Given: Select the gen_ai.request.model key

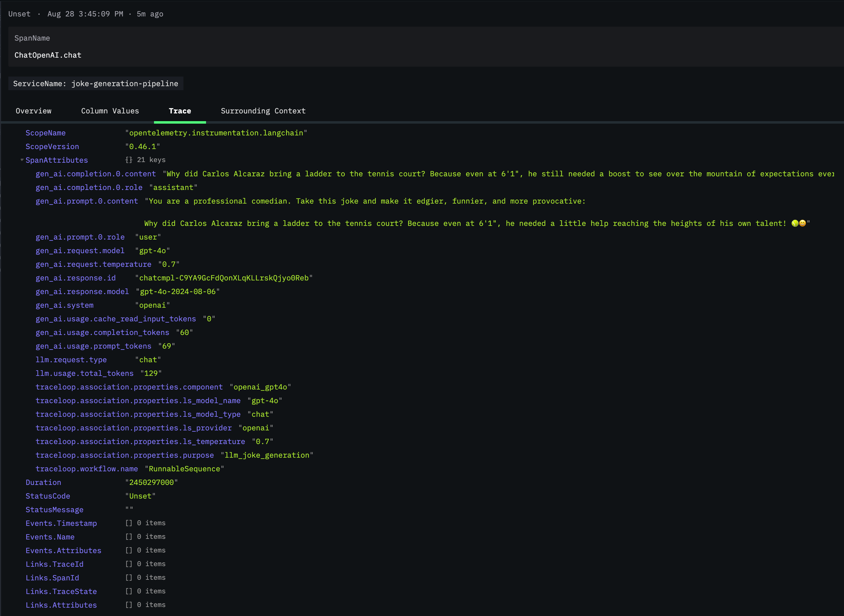Looking at the screenshot, I should point(80,251).
